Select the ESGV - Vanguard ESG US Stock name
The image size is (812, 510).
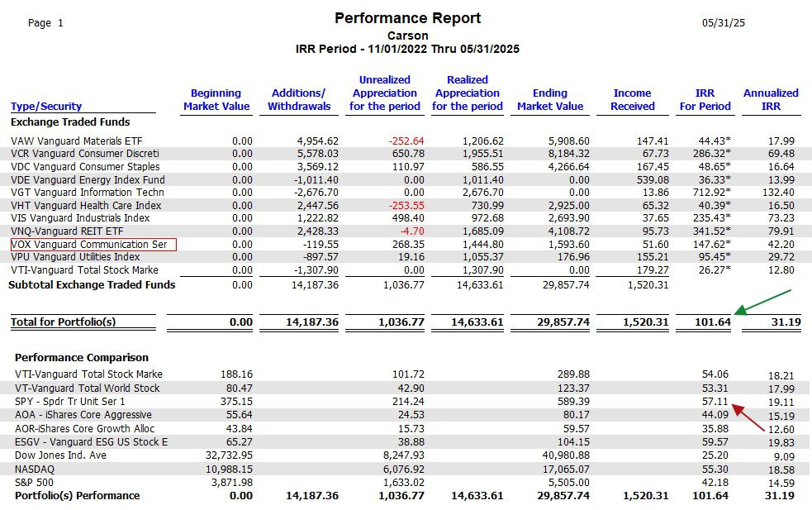[x=92, y=442]
